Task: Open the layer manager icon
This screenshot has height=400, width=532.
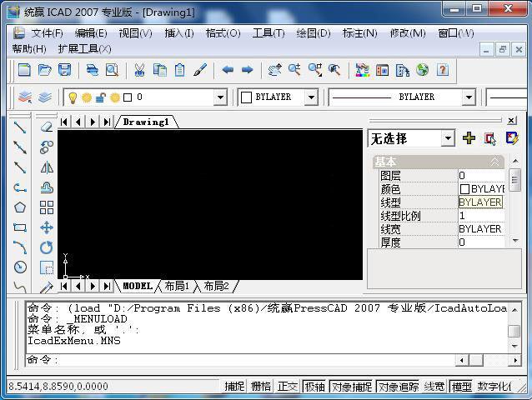Action: [x=25, y=97]
